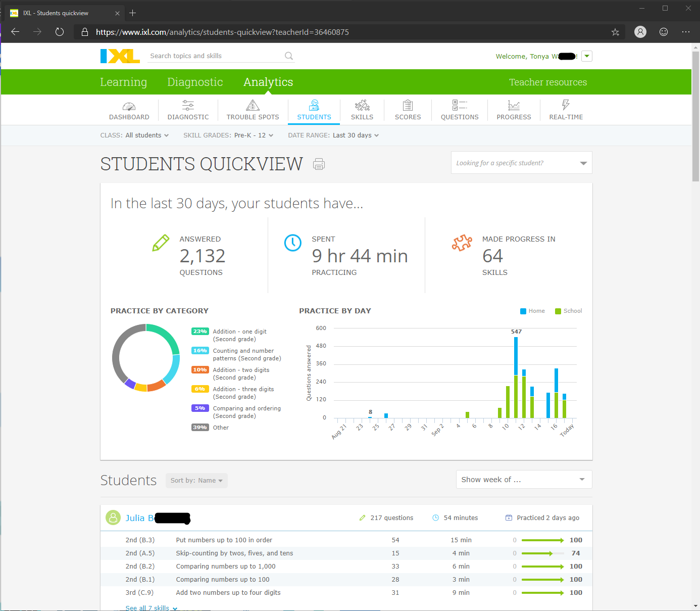Screen dimensions: 700x611
Task: Open the Scores clipboard icon
Action: tap(408, 105)
